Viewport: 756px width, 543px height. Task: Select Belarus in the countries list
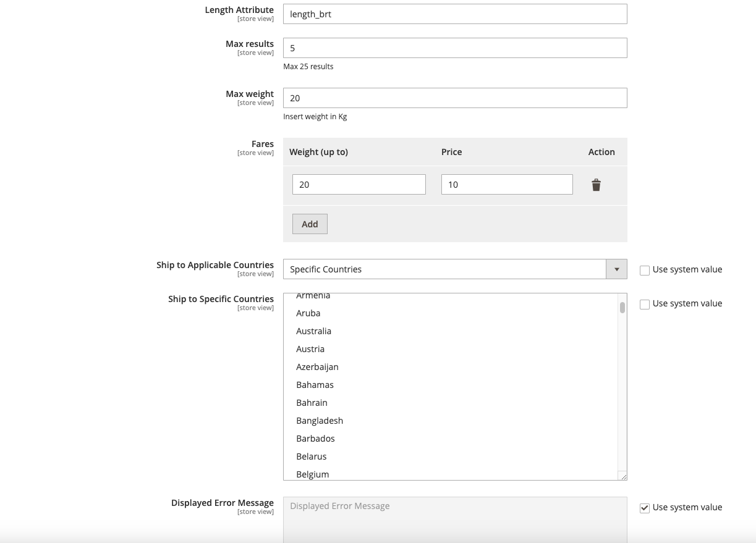[x=311, y=457]
